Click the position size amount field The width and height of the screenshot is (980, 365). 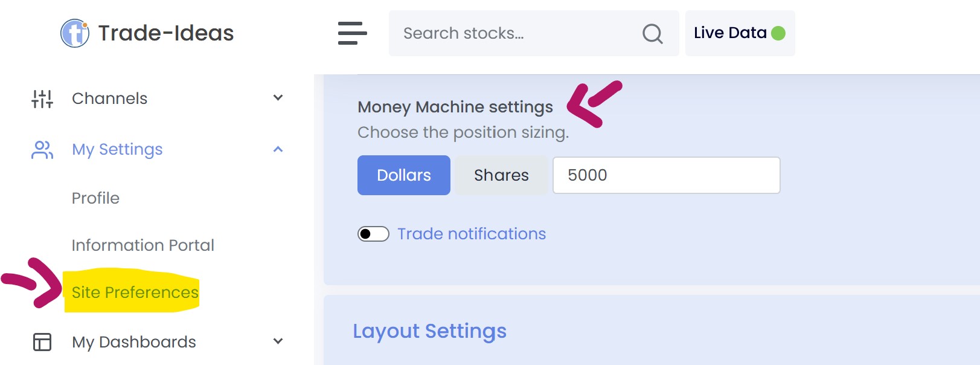click(x=666, y=175)
